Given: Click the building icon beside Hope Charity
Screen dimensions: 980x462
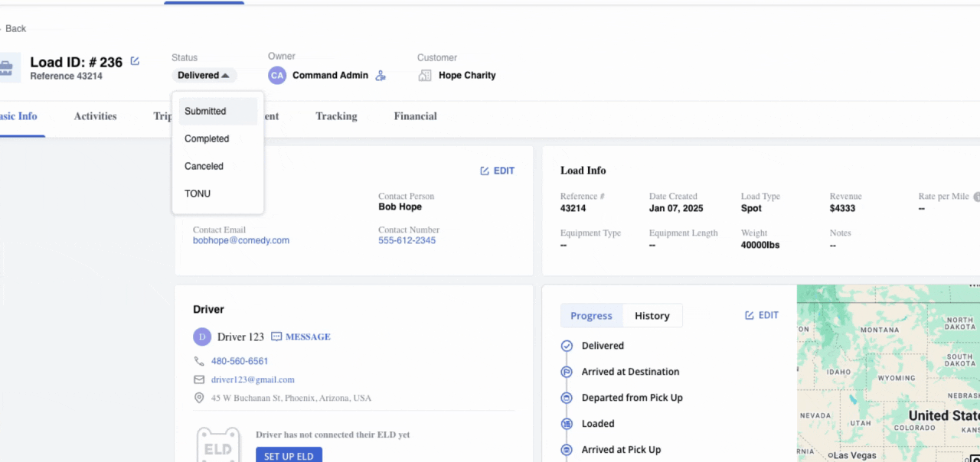Looking at the screenshot, I should pyautogui.click(x=425, y=76).
